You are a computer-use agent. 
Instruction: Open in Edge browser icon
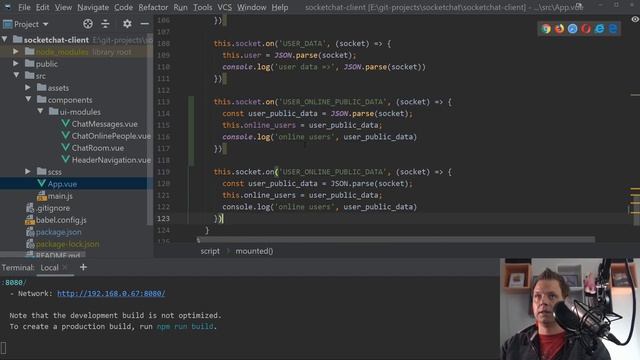point(613,29)
